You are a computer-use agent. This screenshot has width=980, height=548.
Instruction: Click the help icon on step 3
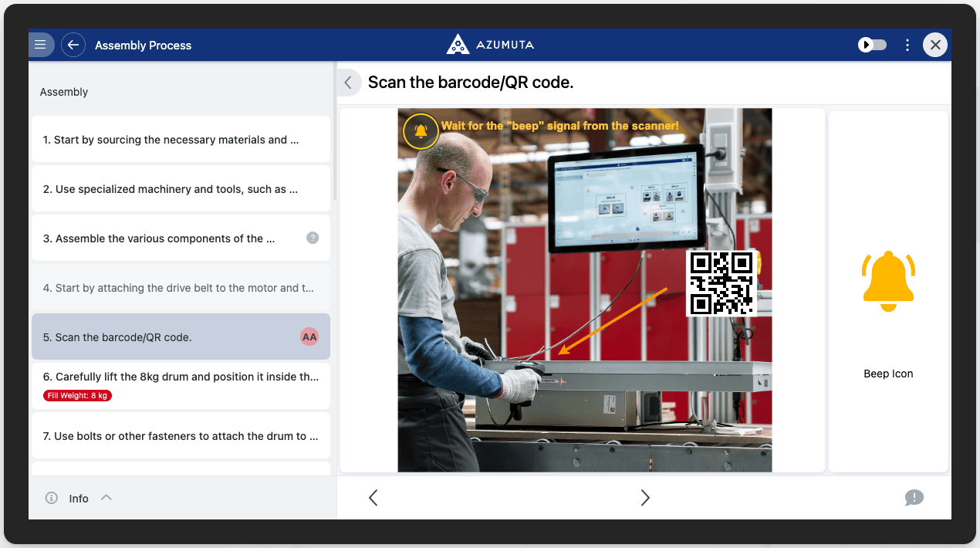point(313,238)
